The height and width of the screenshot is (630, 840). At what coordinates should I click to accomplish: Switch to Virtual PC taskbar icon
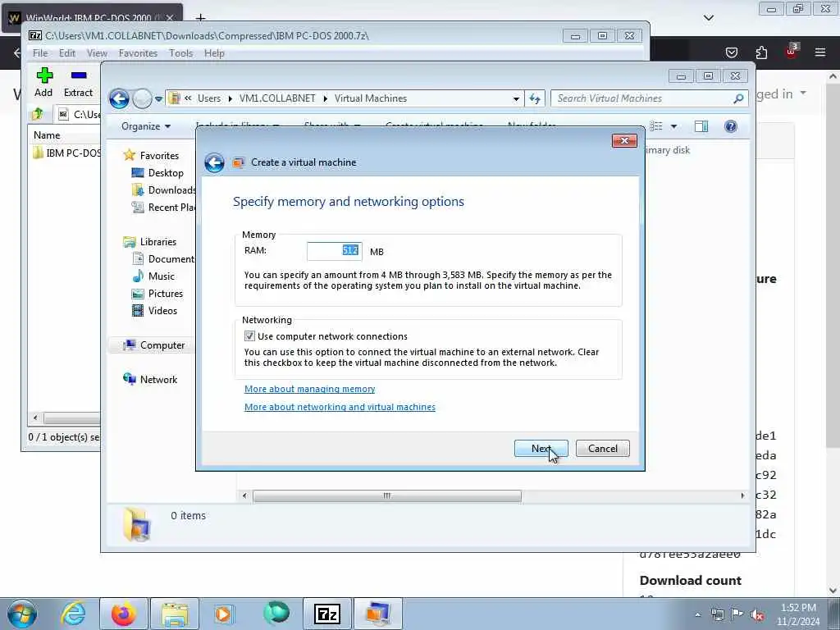(378, 614)
